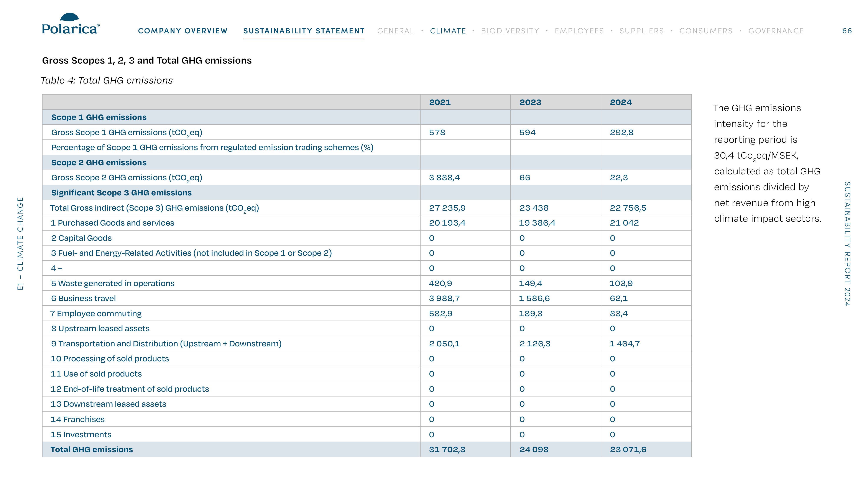This screenshot has width=868, height=488.
Task: Click Business travel 2023 value 1 586,6
Action: pos(534,298)
